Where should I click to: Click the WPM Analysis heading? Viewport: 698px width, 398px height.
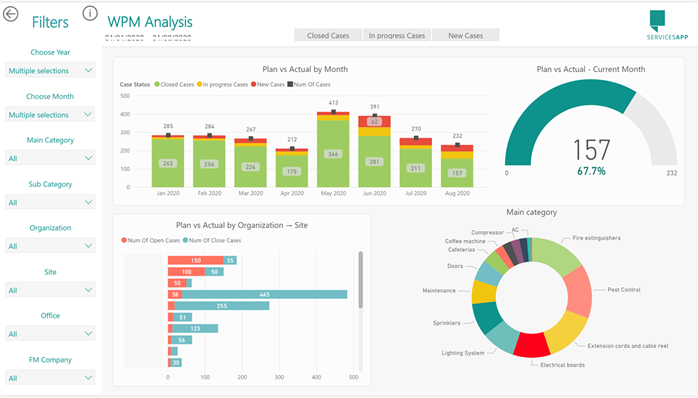[x=150, y=22]
